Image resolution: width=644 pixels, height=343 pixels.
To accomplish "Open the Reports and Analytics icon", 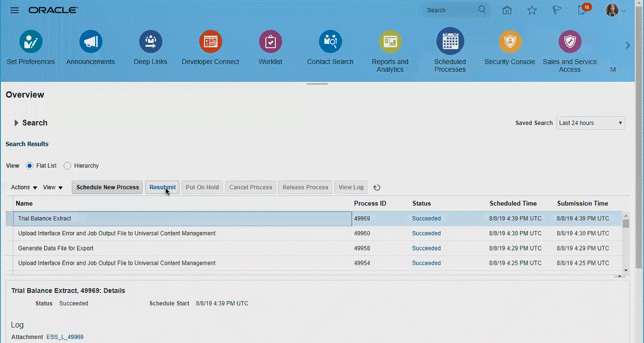I will pos(390,42).
